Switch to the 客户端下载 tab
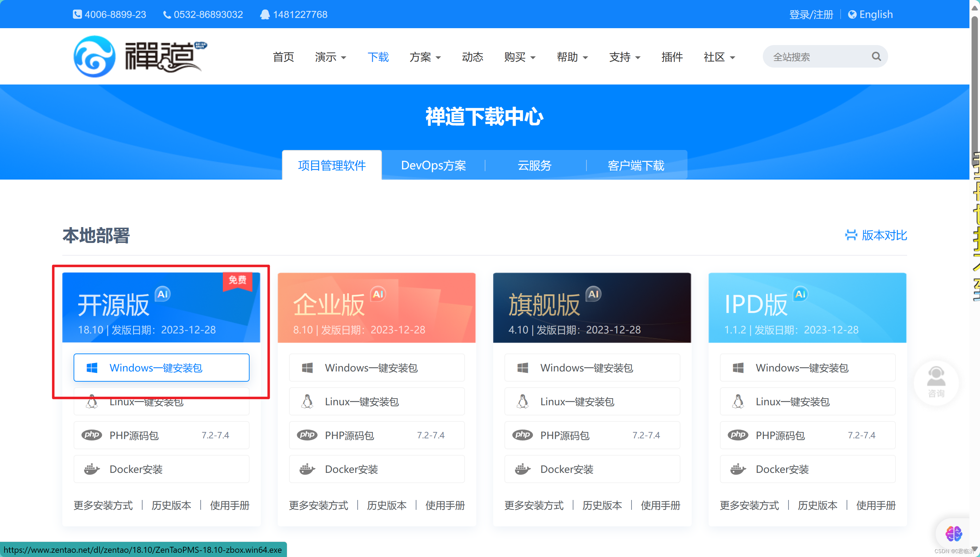The width and height of the screenshot is (980, 557). coord(636,165)
